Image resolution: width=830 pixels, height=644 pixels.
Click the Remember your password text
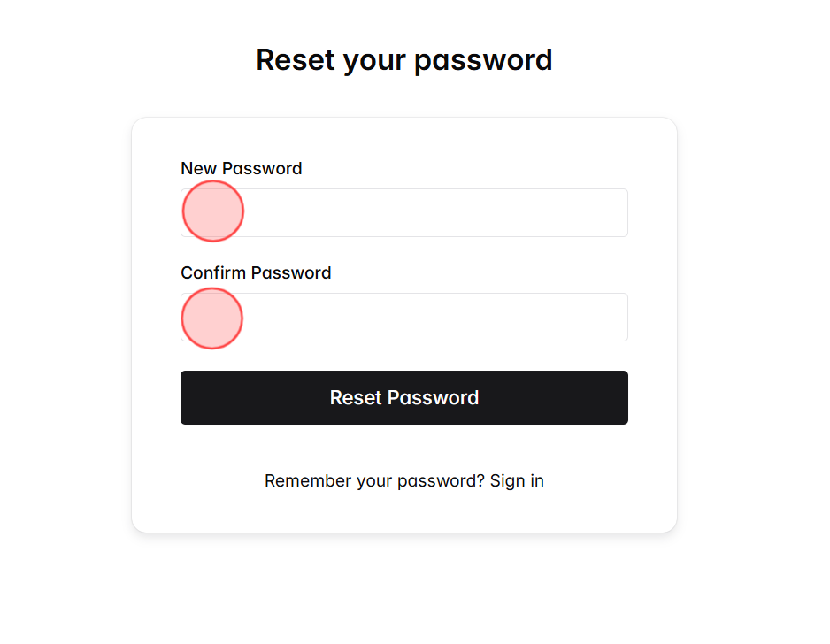pyautogui.click(x=372, y=480)
